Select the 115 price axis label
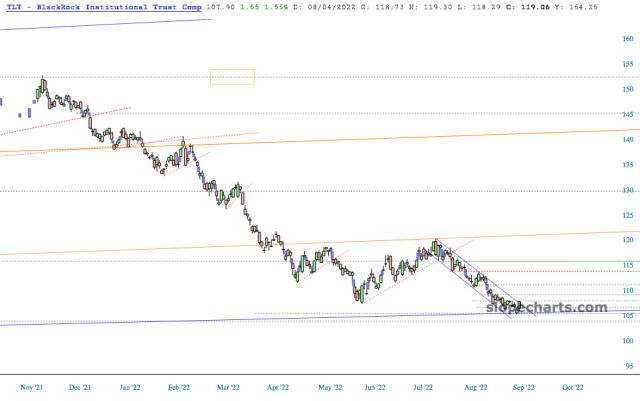 628,265
